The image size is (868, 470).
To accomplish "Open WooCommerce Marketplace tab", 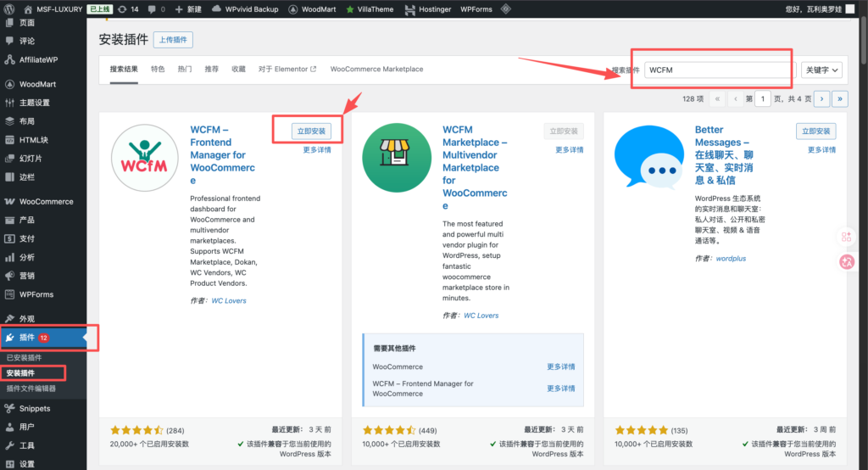I will [376, 70].
